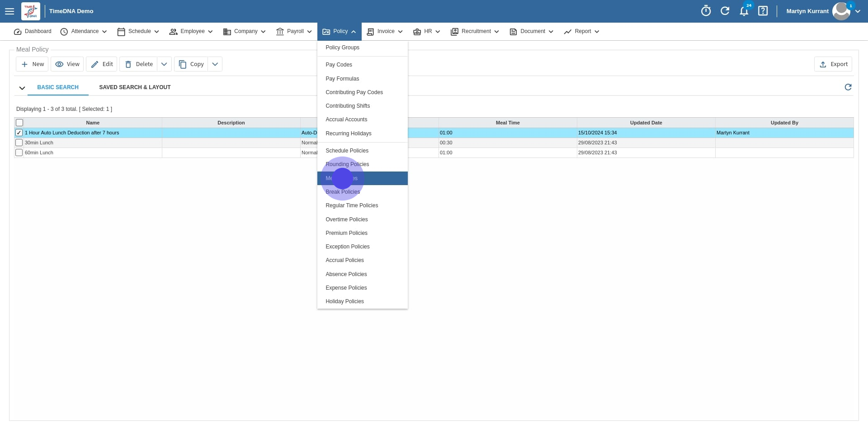Select Accrual Accounts menu entry
The height and width of the screenshot is (434, 868).
click(x=363, y=119)
